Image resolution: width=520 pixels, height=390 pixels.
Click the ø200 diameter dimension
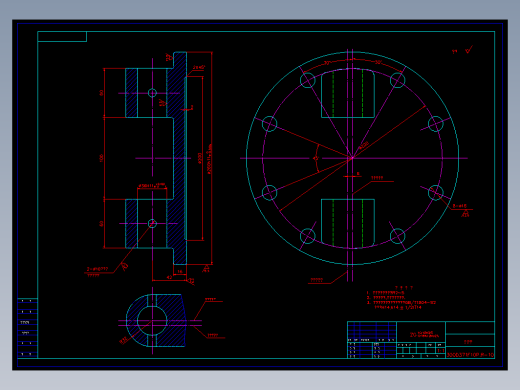[x=200, y=158]
